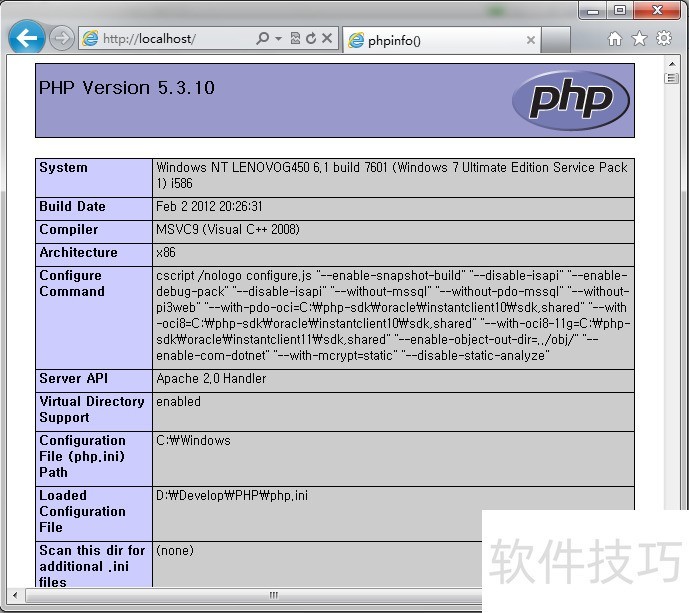Viewport: 689px width, 613px height.
Task: Toggle Compatibility View icon in address bar
Action: click(x=295, y=39)
